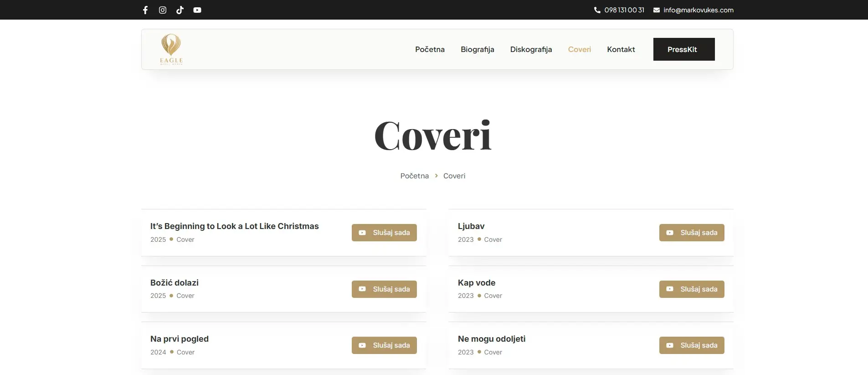Click the Eagle logo
Viewport: 868px width, 375px height.
click(x=171, y=49)
